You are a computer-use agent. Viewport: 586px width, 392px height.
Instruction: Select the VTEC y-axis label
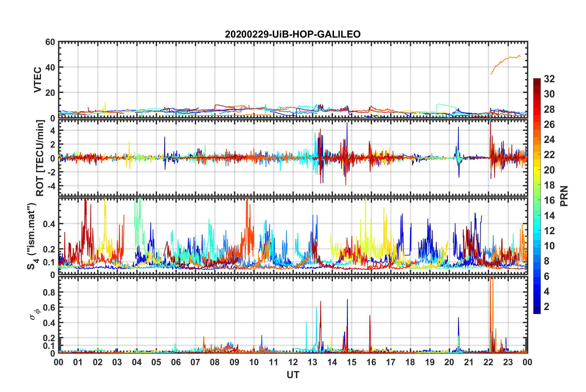38,80
